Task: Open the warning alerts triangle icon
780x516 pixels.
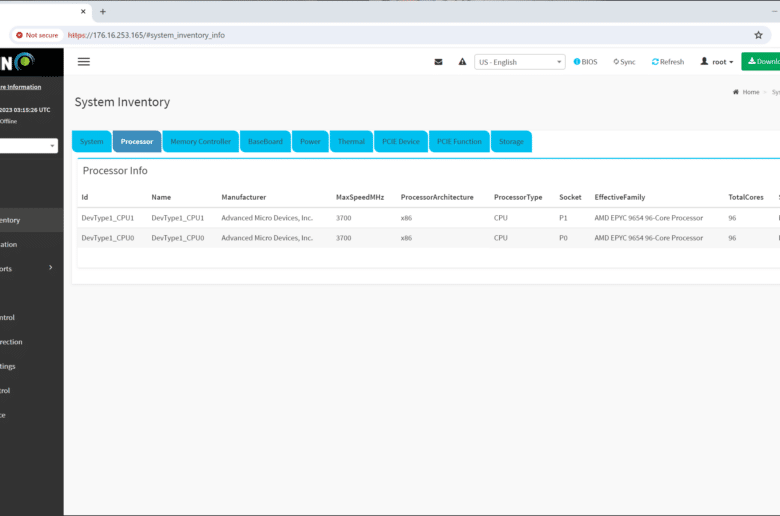Action: pos(462,62)
